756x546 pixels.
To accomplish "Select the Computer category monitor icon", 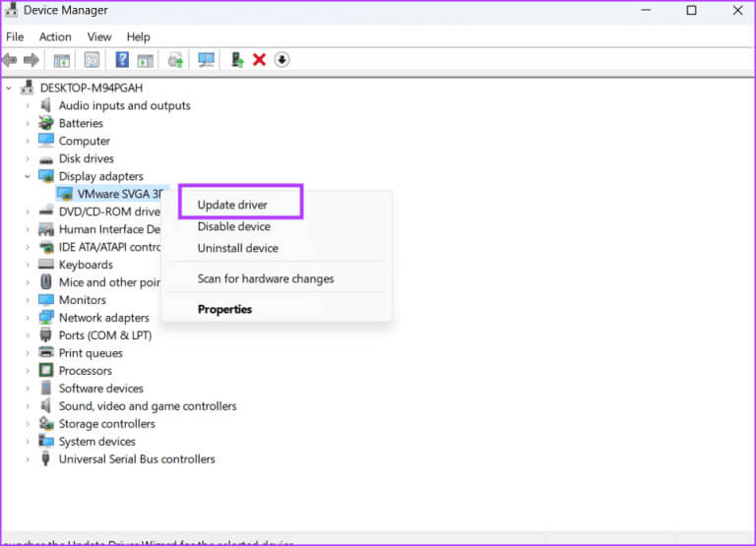I will (x=46, y=141).
